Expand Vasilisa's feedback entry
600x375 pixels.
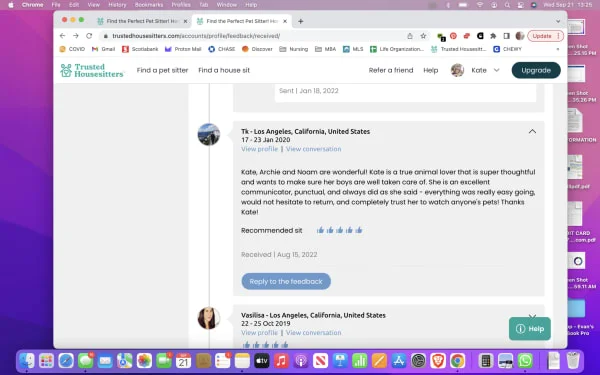532,316
